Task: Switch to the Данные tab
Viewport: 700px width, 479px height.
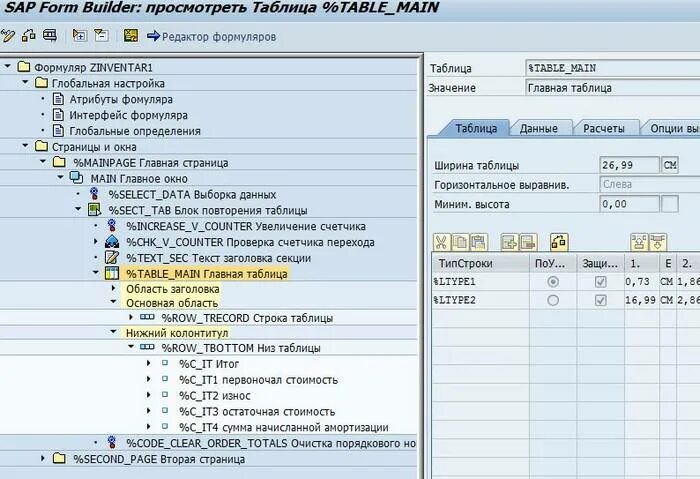Action: coord(538,129)
